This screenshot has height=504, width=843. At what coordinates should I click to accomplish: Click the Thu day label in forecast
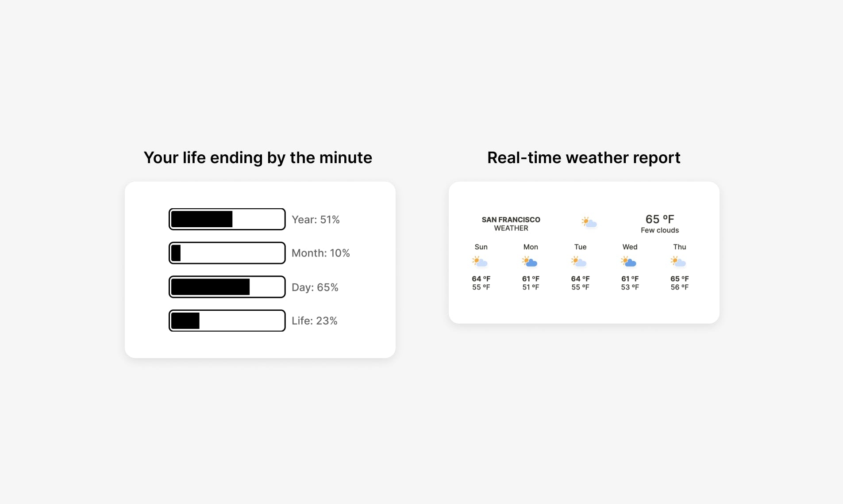coord(680,247)
